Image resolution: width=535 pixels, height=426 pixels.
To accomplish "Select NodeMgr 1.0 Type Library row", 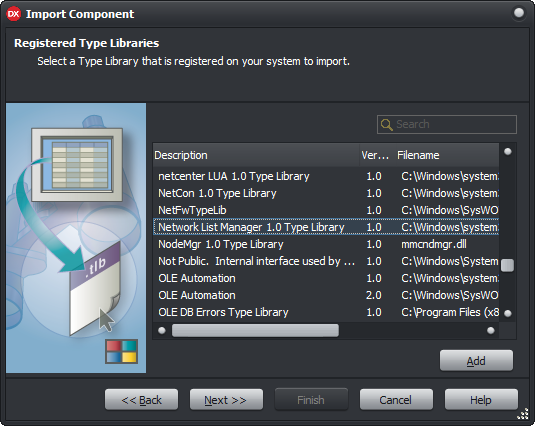I will pos(326,244).
